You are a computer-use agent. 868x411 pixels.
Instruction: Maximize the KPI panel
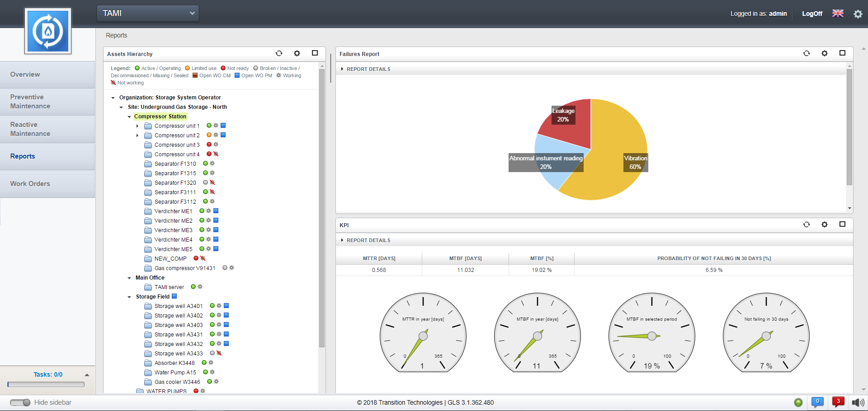click(842, 224)
